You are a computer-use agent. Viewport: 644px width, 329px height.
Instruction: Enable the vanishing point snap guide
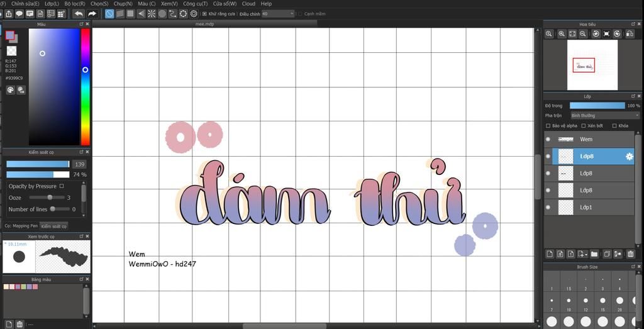click(x=142, y=14)
